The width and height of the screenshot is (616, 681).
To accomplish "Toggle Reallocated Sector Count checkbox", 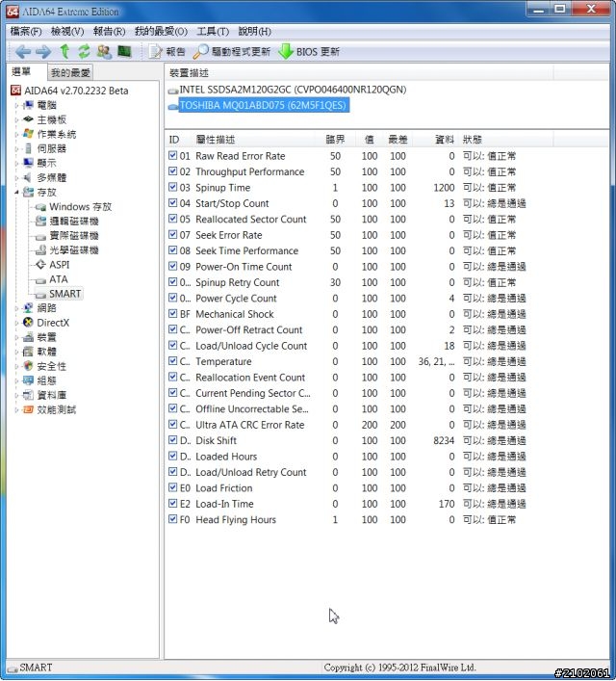I will (x=173, y=219).
